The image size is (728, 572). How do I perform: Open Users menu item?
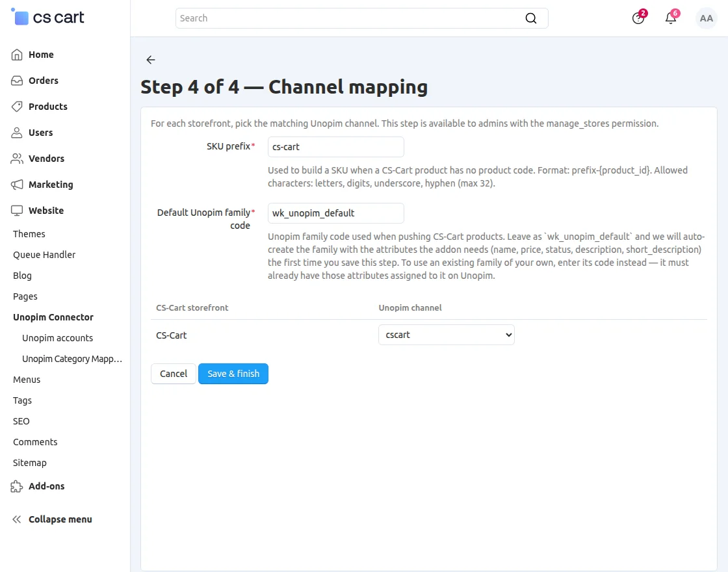click(40, 133)
